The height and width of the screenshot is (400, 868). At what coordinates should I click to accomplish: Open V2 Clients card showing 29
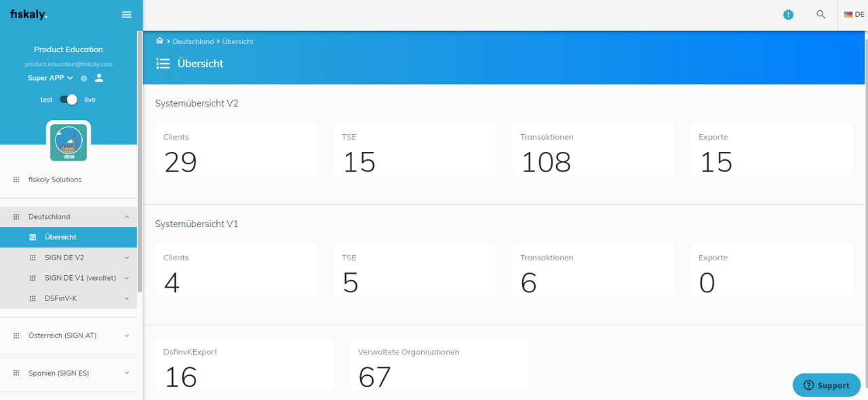coord(236,149)
